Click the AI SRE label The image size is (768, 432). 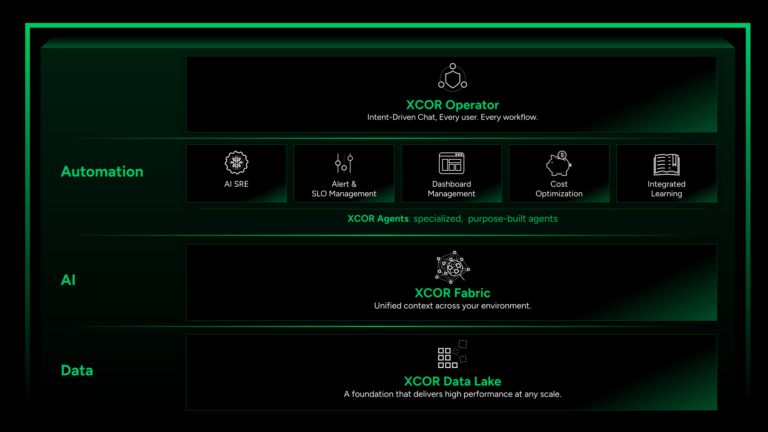(237, 184)
